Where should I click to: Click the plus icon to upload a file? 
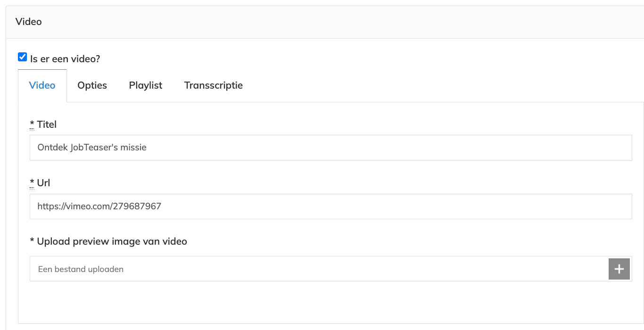click(619, 269)
